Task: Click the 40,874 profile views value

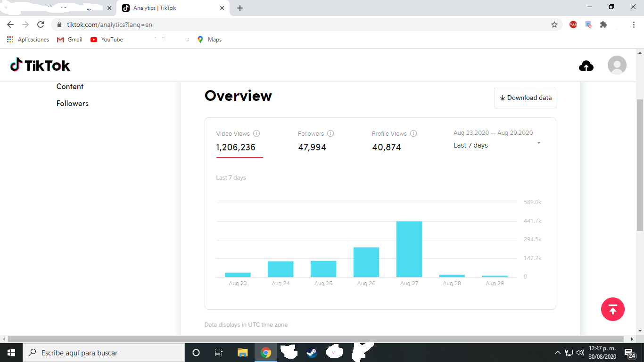Action: click(387, 147)
